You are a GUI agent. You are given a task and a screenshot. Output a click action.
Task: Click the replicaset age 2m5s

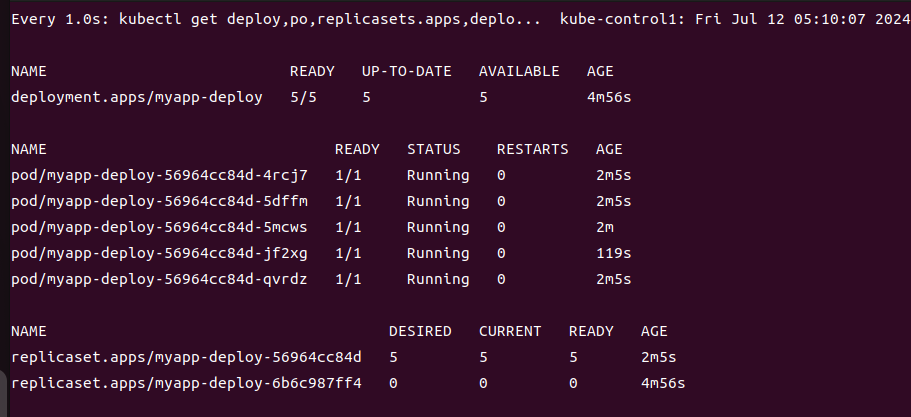click(x=658, y=357)
